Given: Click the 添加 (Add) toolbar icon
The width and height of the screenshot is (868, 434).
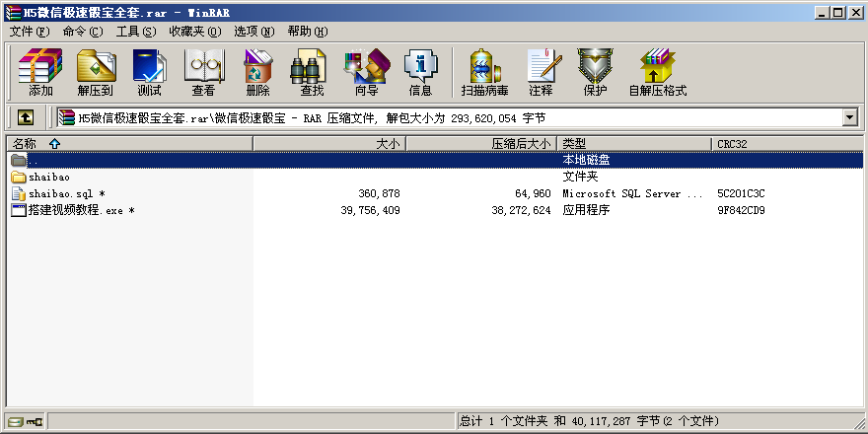Looking at the screenshot, I should coord(40,72).
